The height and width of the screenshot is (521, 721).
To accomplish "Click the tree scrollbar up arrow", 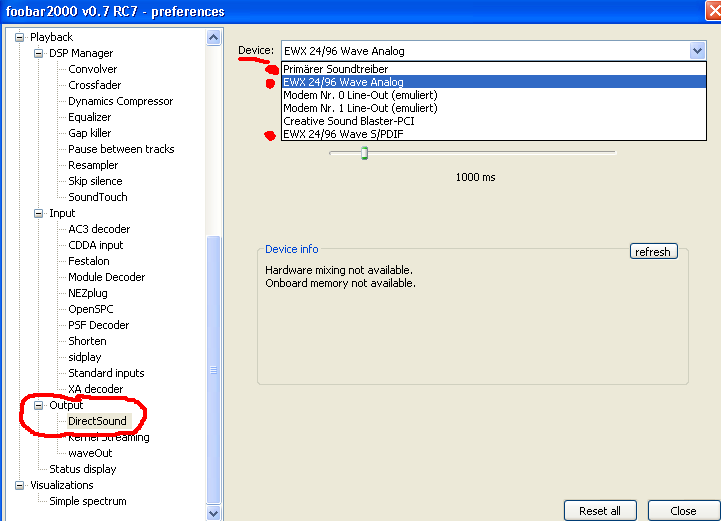I will [x=213, y=37].
